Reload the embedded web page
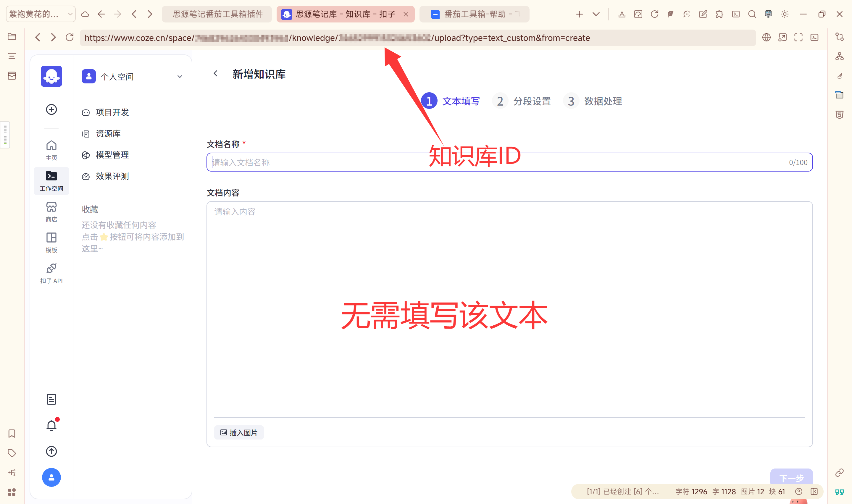The height and width of the screenshot is (504, 852). [x=70, y=37]
